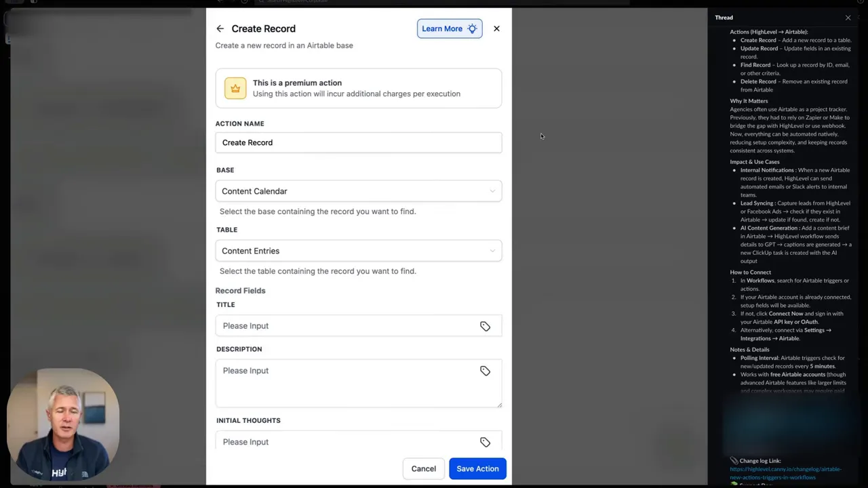Click the "Record Fields" section heading
The height and width of the screenshot is (488, 868).
click(240, 291)
